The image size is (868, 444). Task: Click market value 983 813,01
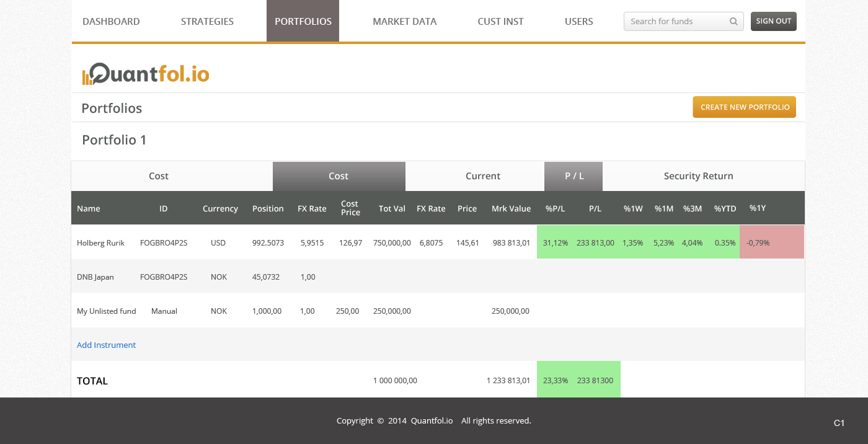[x=510, y=242]
